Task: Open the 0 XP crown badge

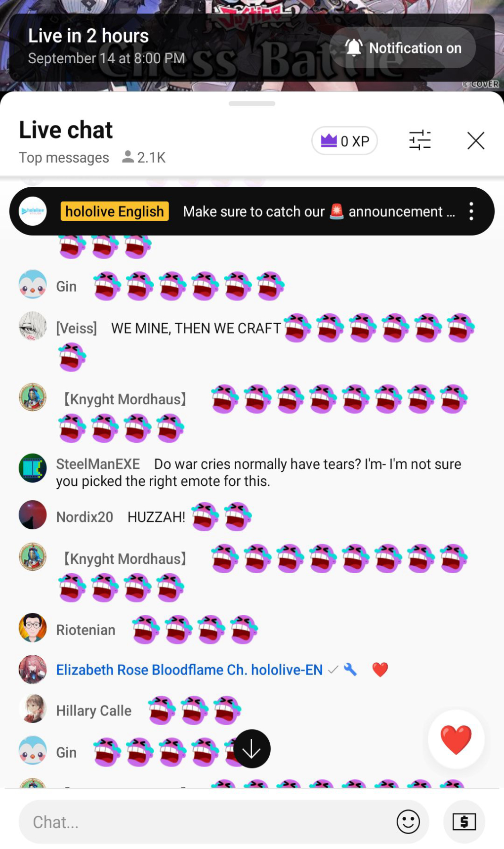Action: point(344,141)
